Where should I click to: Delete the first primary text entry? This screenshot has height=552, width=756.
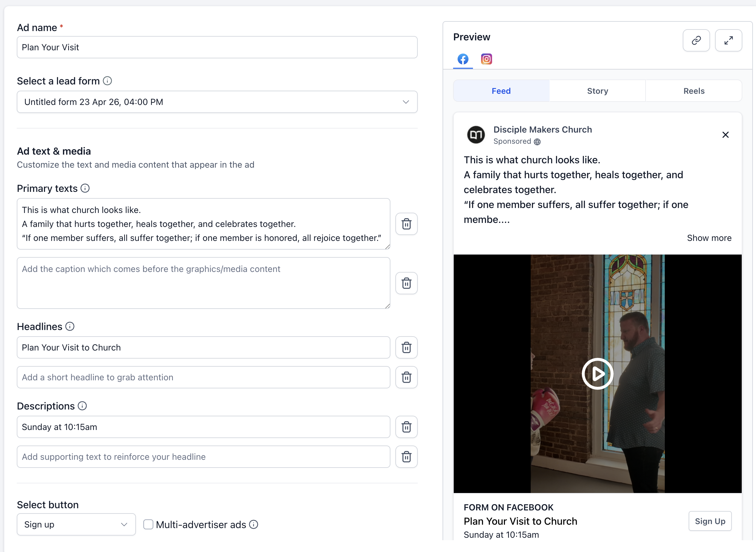coord(406,224)
